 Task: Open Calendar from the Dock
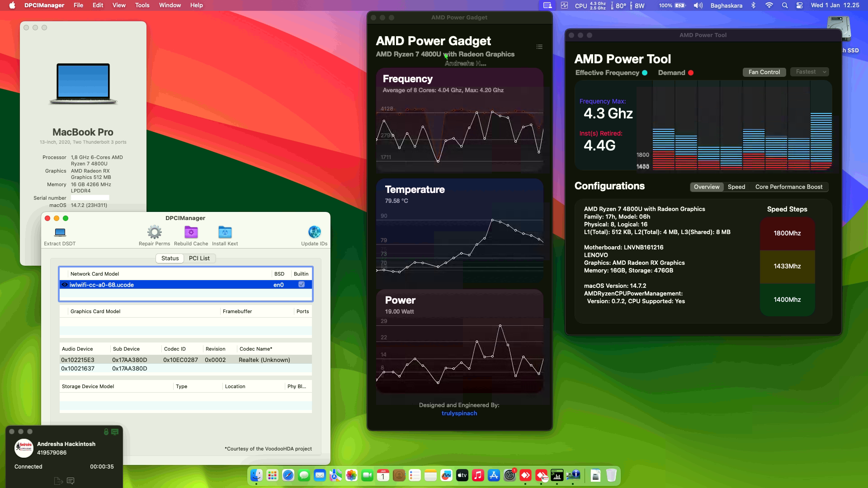click(x=382, y=475)
